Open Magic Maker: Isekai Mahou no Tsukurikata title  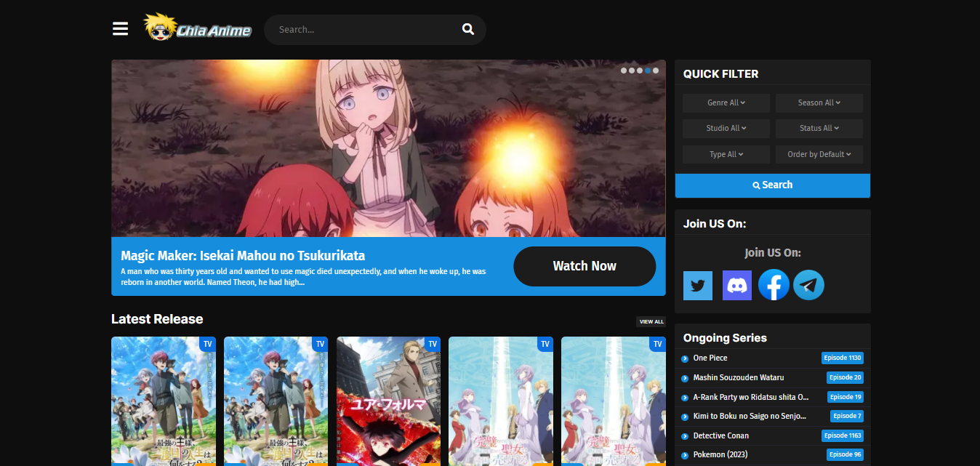[x=243, y=256]
